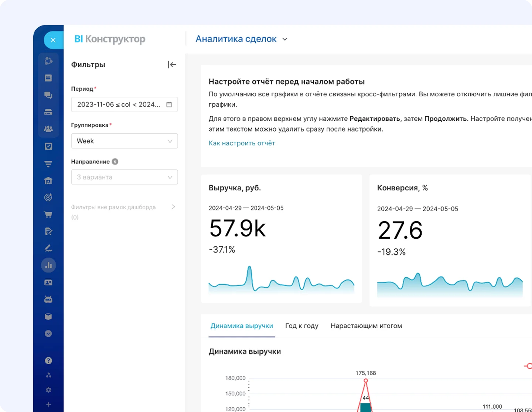Click the settings gear in sidebar

tap(48, 390)
